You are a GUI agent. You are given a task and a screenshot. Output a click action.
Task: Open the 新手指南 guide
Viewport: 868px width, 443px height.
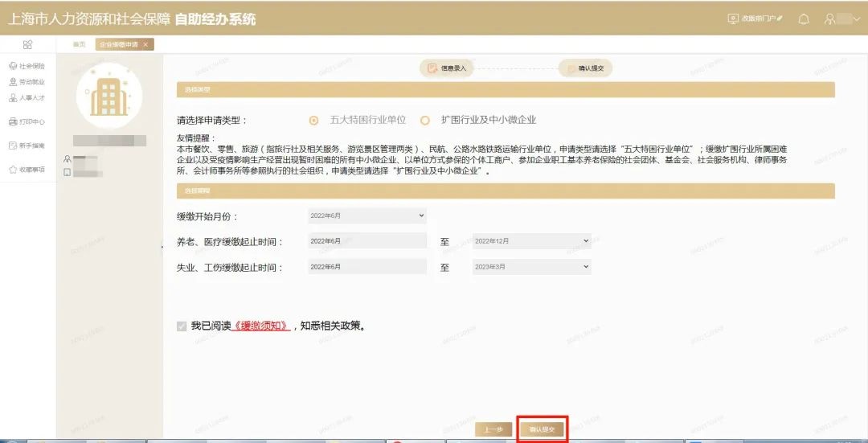pos(27,146)
